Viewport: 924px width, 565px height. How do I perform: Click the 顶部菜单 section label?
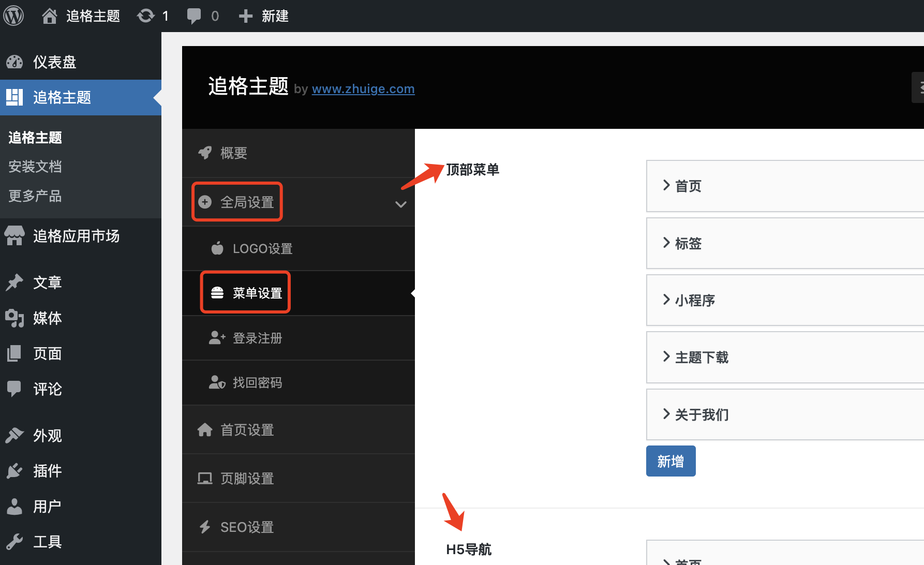click(472, 170)
